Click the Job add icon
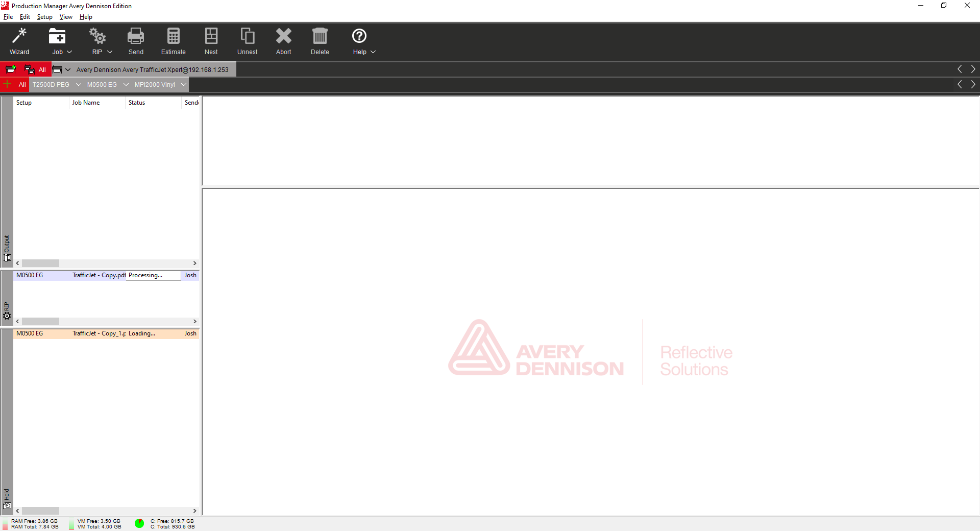The image size is (980, 531). click(x=57, y=36)
